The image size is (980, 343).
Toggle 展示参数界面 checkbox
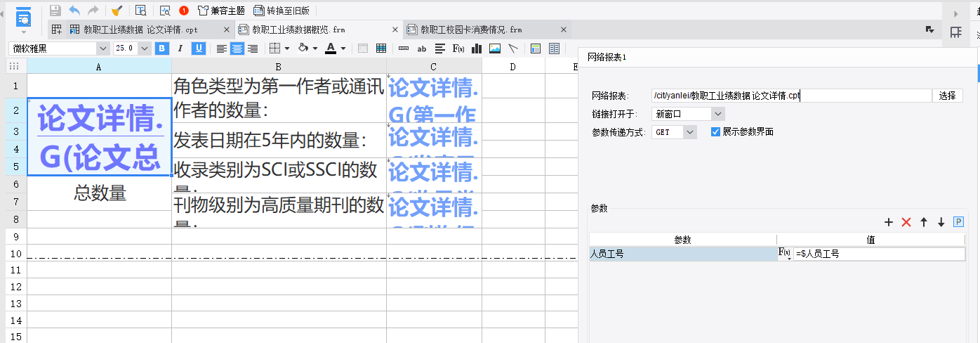pos(715,132)
